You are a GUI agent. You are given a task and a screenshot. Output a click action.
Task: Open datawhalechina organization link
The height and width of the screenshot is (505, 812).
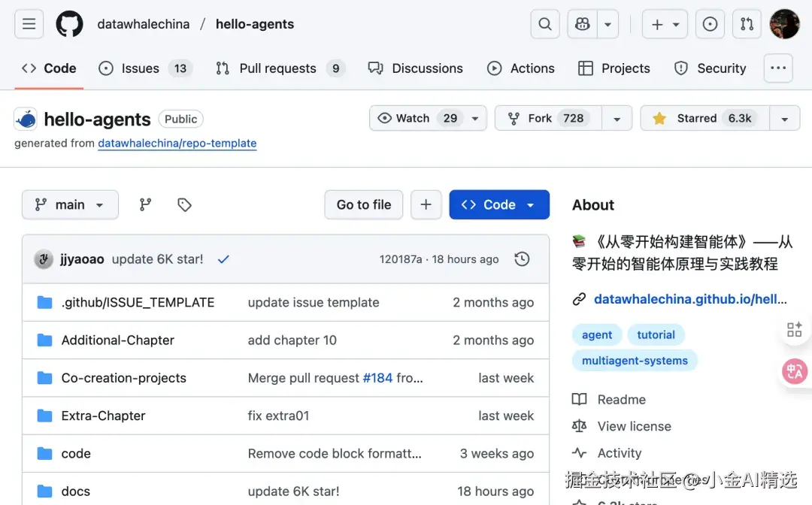[144, 24]
